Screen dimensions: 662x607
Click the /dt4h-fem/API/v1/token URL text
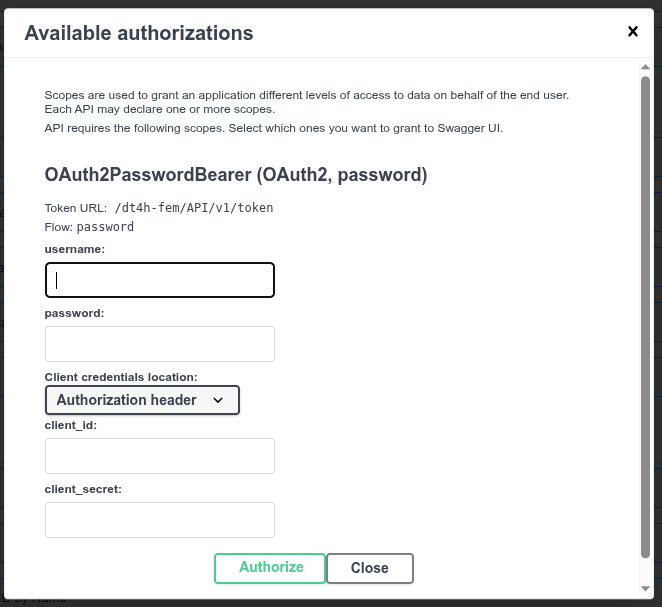click(x=195, y=208)
